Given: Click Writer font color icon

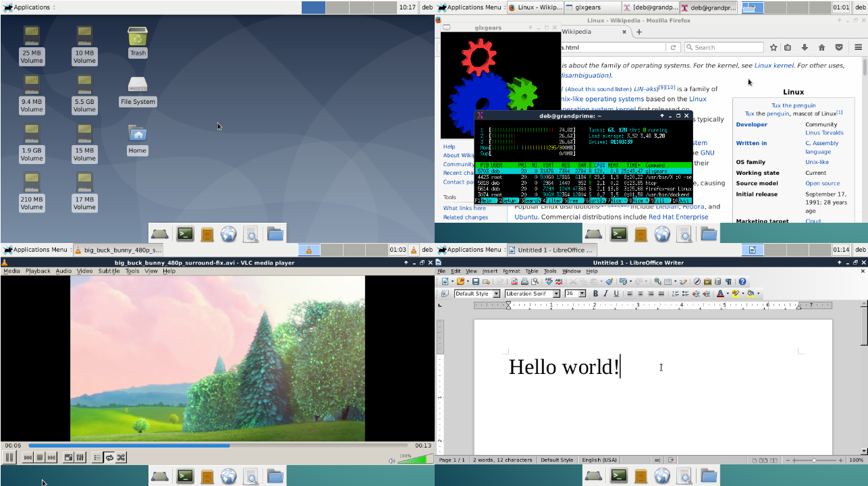Looking at the screenshot, I should pos(720,294).
